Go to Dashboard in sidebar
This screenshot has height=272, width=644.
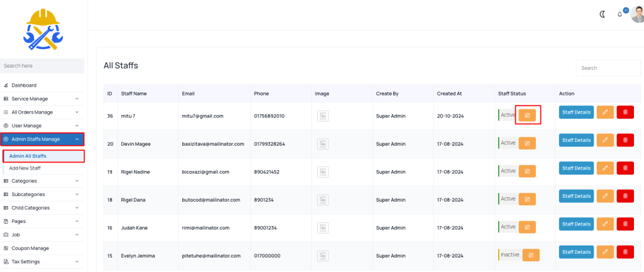pos(42,85)
